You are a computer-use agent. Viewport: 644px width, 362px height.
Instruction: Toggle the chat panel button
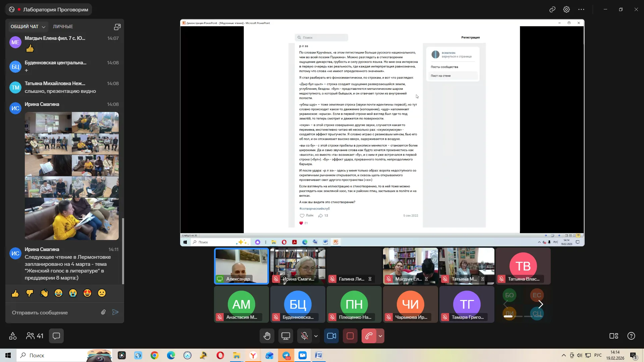[x=56, y=336]
